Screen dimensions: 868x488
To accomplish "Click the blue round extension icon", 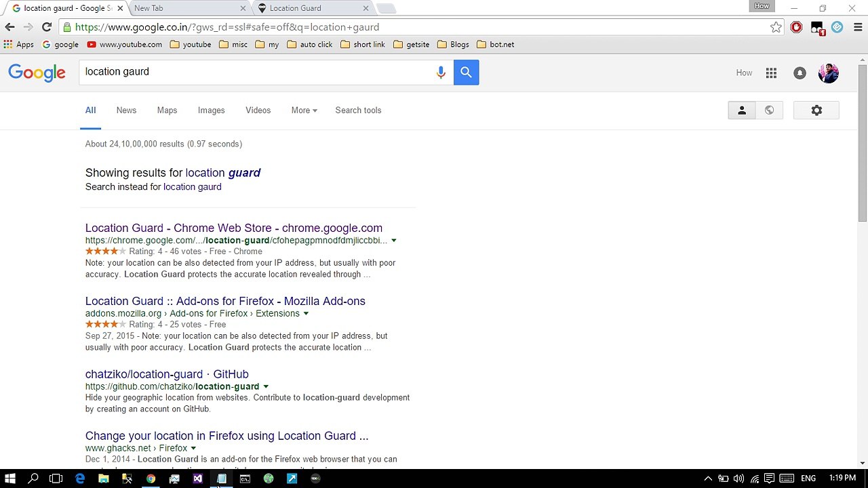I will pyautogui.click(x=837, y=27).
